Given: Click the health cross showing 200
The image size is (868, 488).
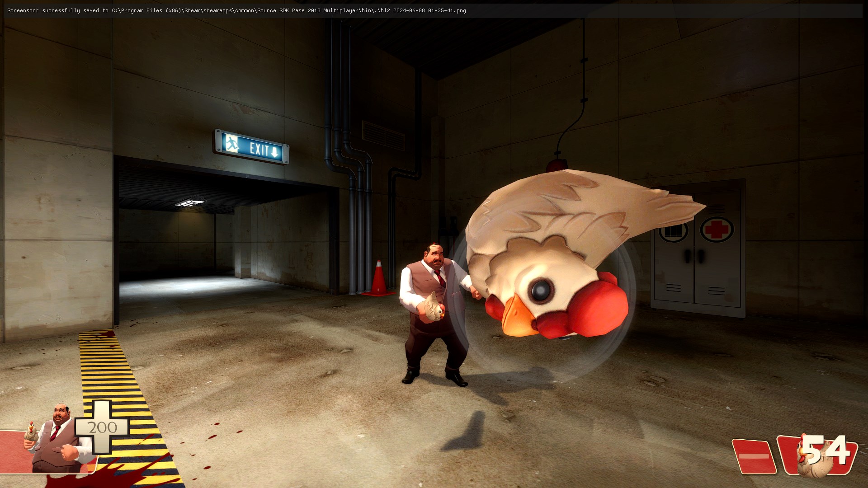Looking at the screenshot, I should pos(102,427).
